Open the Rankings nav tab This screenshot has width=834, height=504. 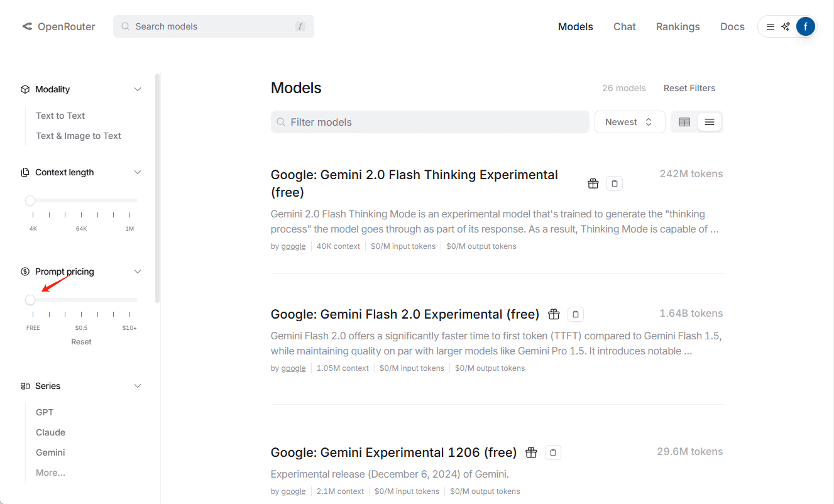coord(678,26)
